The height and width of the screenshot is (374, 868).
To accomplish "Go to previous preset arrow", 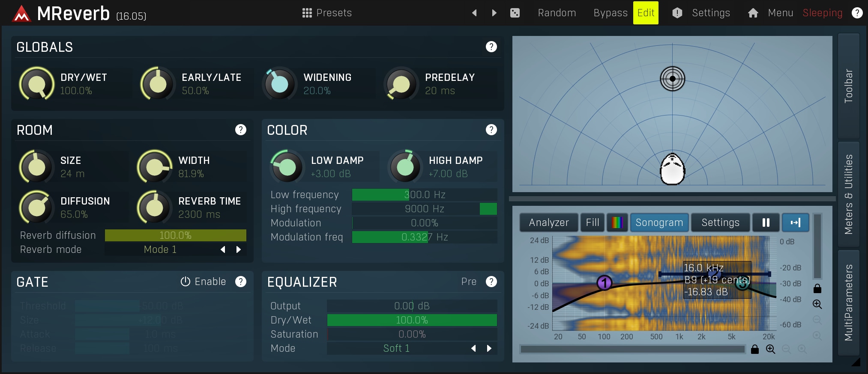I will pyautogui.click(x=474, y=13).
